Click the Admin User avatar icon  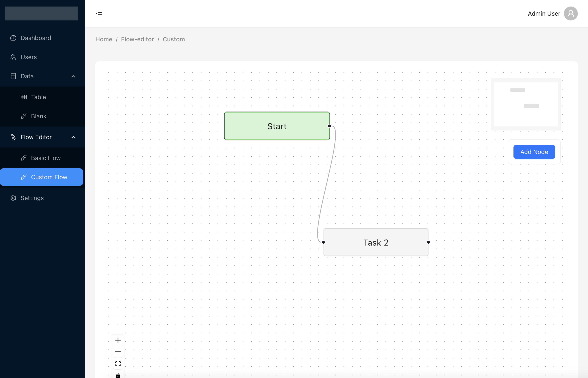click(571, 13)
